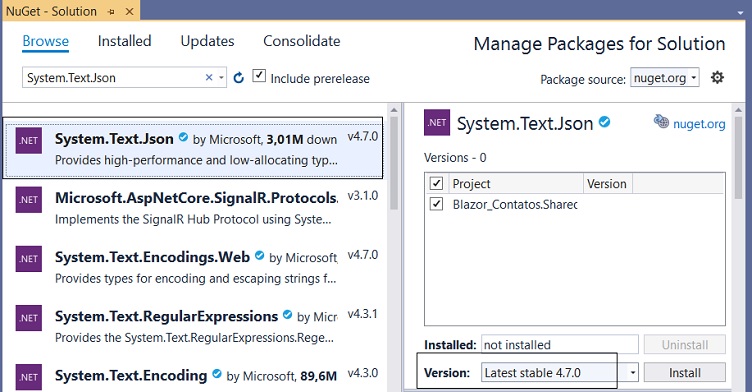Clear the System.Text.Json search text

209,77
